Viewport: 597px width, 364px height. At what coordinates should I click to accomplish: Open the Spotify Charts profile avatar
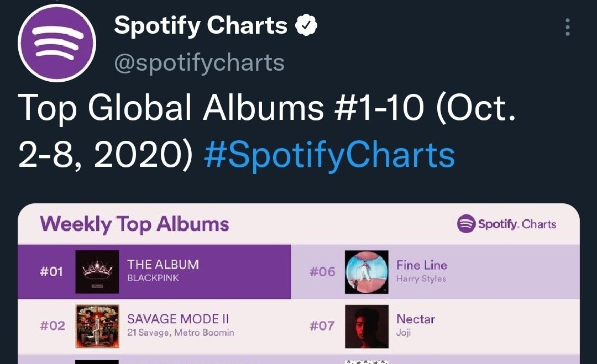[x=57, y=43]
